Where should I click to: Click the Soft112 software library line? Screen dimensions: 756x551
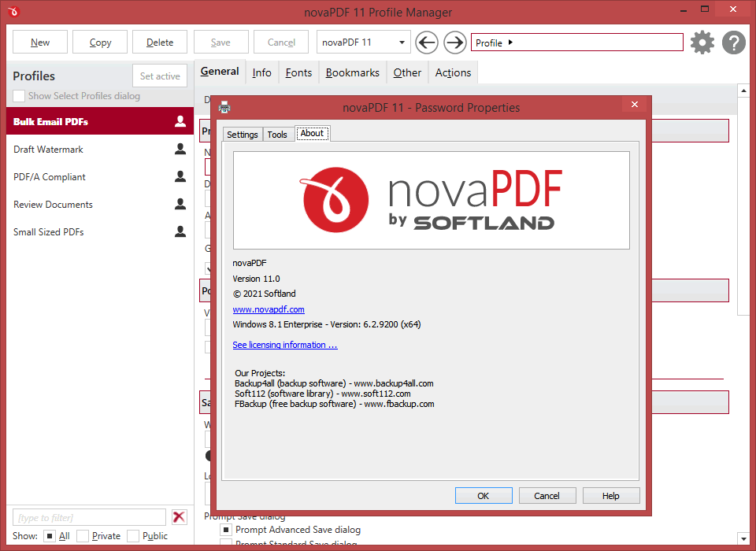click(323, 394)
